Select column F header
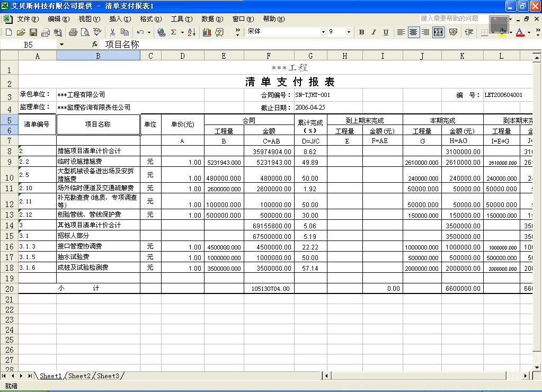Screen dimensions: 542x392 [269, 56]
